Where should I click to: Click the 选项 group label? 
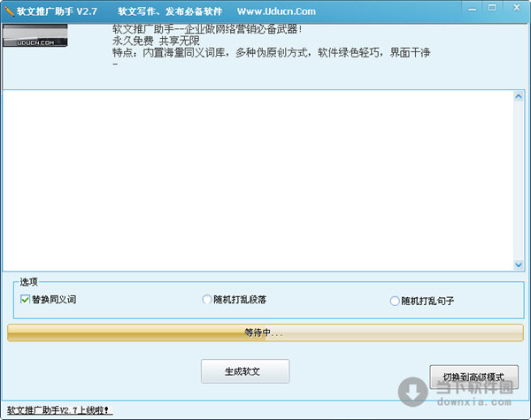click(29, 281)
